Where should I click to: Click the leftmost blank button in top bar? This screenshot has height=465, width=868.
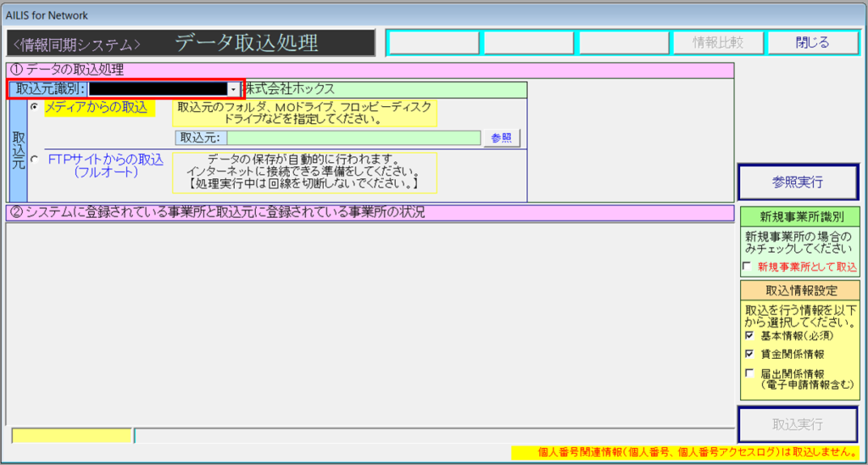(432, 42)
